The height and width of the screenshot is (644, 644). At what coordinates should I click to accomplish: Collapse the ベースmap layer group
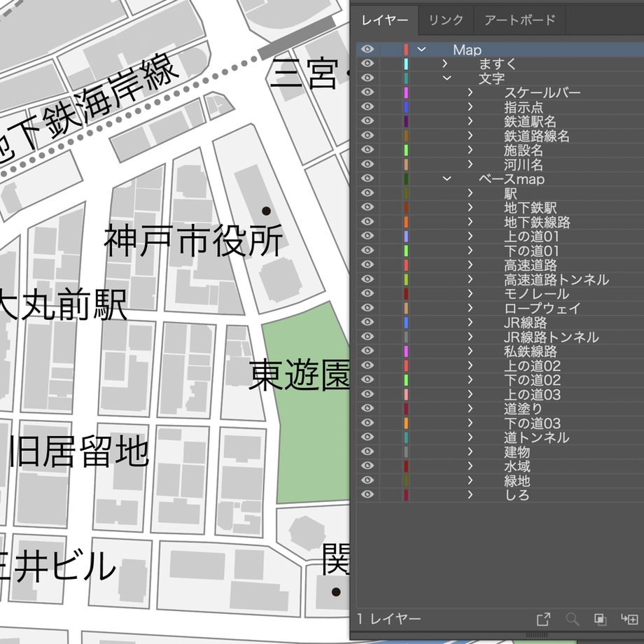(x=447, y=178)
